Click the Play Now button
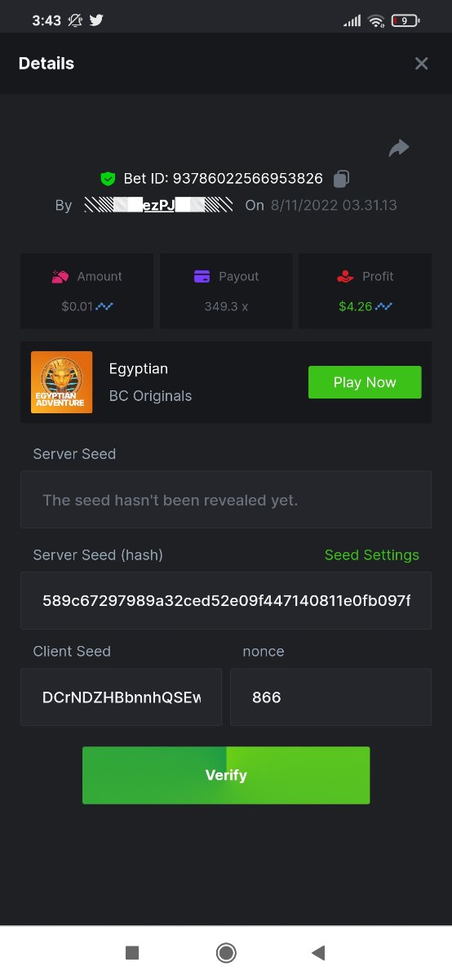This screenshot has width=452, height=980. point(365,382)
